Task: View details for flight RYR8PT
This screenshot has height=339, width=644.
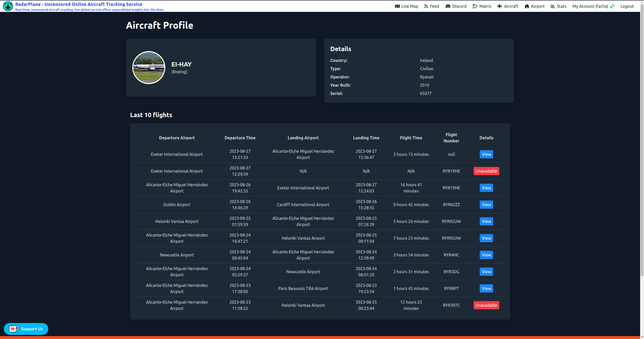Action: click(486, 288)
